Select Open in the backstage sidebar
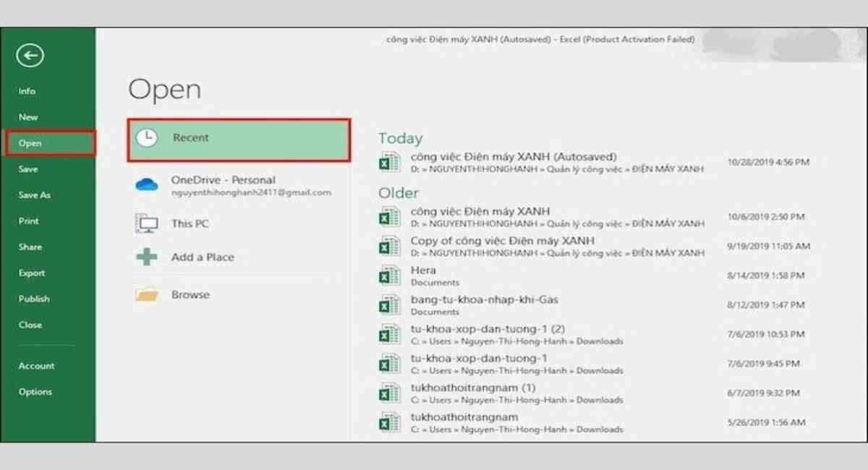The image size is (868, 470). click(x=51, y=143)
